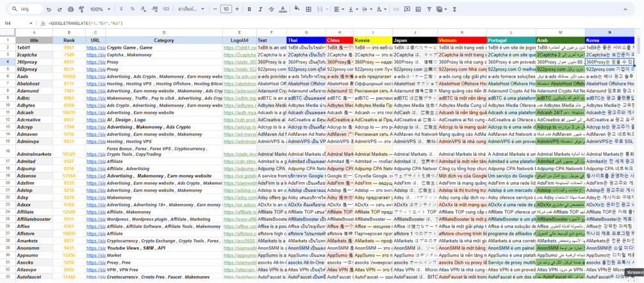Decrease decimal places
This screenshot has width=644, height=283.
144,9
